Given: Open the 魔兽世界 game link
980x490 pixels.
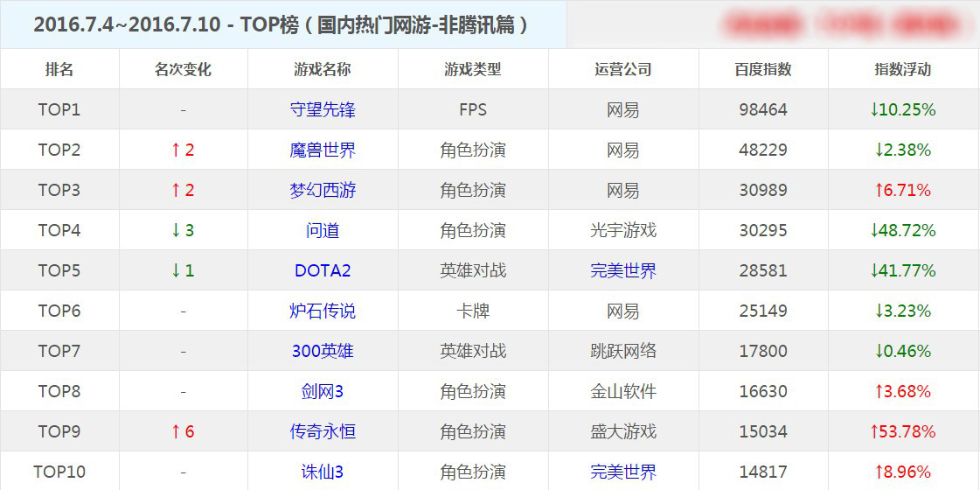Looking at the screenshot, I should [323, 150].
